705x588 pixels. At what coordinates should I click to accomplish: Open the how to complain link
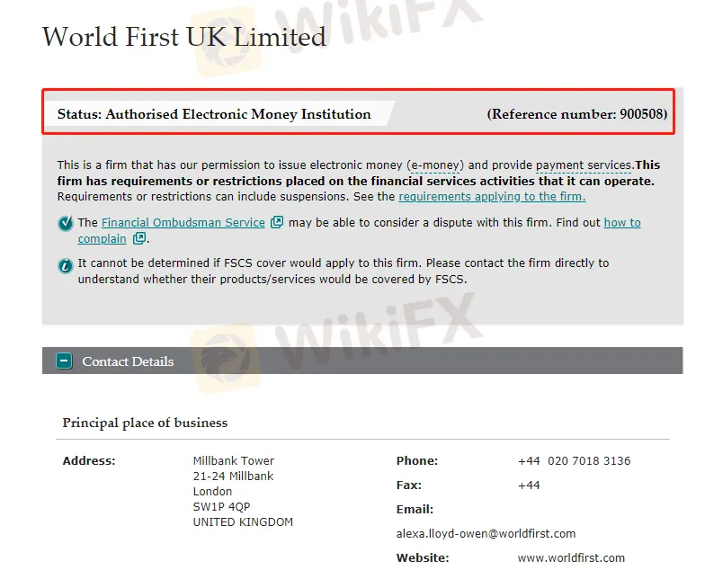pos(622,223)
